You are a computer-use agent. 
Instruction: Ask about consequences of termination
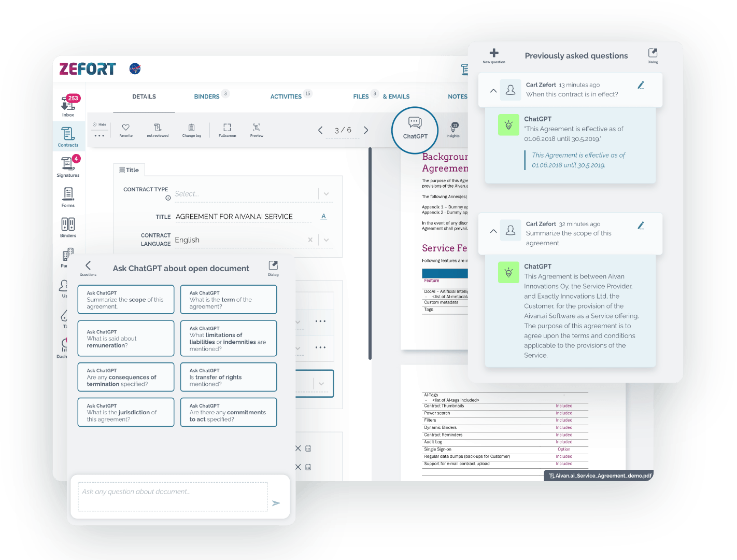(126, 377)
